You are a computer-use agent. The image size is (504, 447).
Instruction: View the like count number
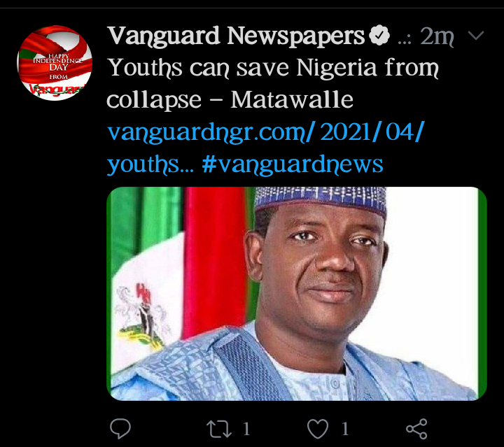pos(345,429)
